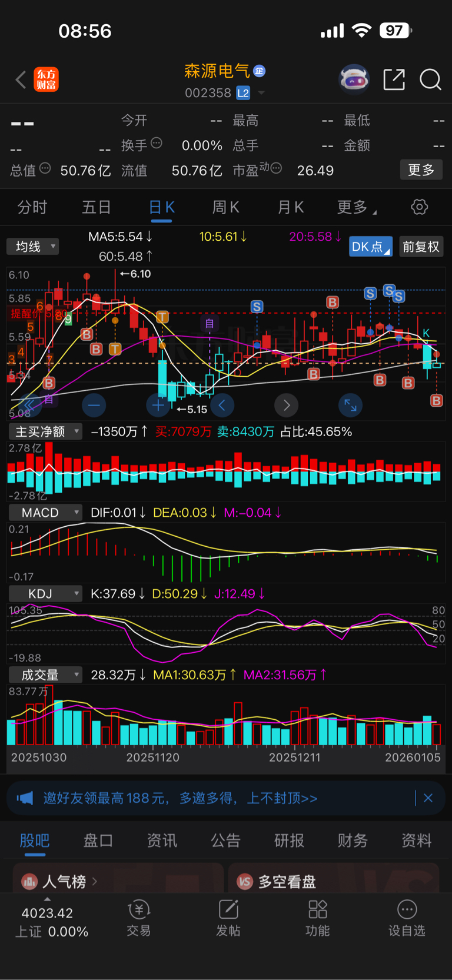Tap the megaphone announcement icon

(x=25, y=798)
